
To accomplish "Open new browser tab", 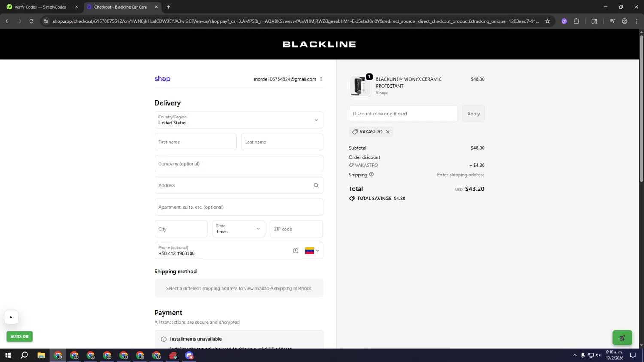I will pyautogui.click(x=168, y=7).
